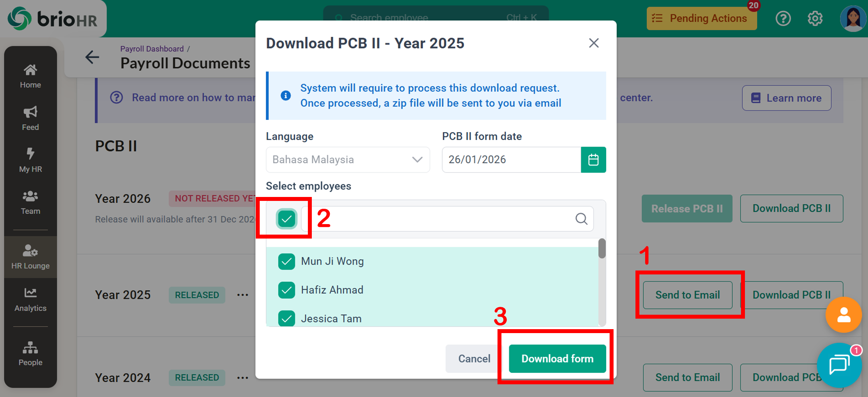
Task: Open Year 2025 more options menu
Action: click(243, 295)
